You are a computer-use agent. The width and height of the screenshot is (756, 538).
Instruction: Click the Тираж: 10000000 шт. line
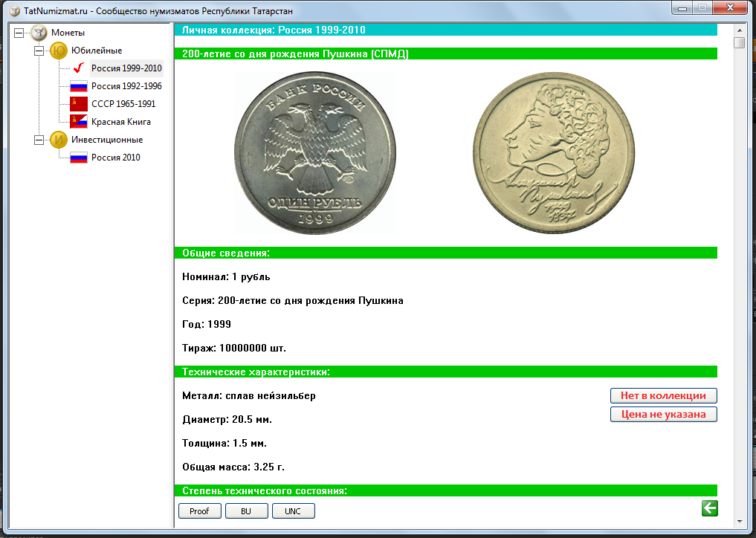[234, 348]
